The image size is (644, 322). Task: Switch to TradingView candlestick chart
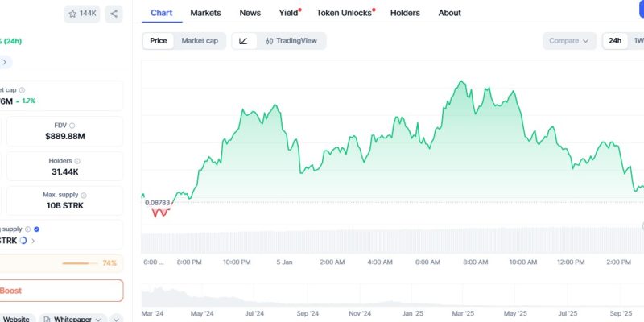pos(293,41)
